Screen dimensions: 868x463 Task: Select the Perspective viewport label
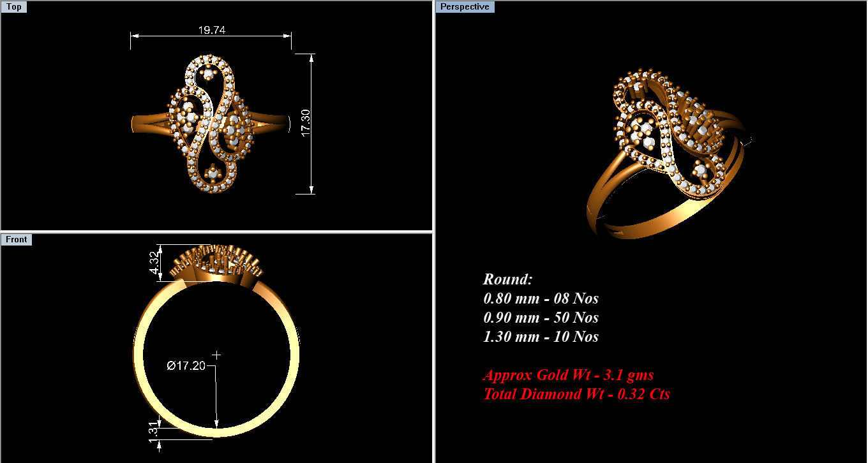pyautogui.click(x=465, y=7)
